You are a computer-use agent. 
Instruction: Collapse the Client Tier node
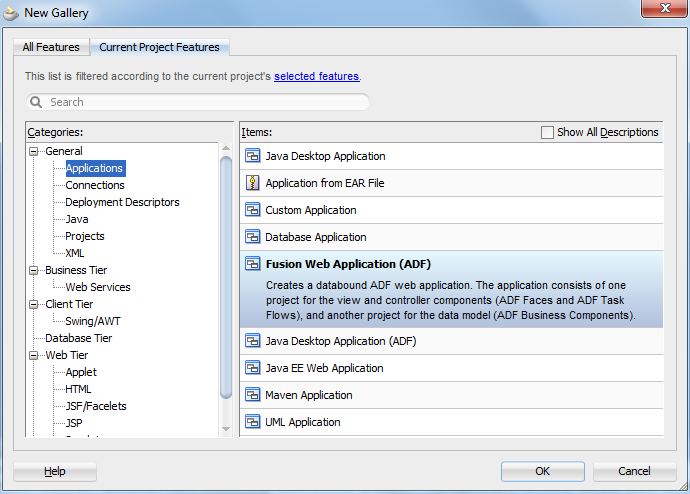pyautogui.click(x=33, y=304)
